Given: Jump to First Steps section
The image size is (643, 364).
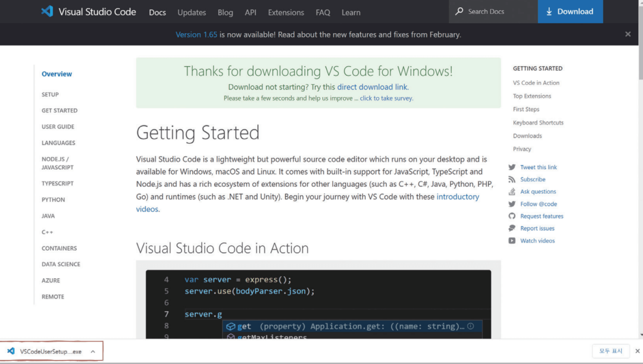Looking at the screenshot, I should click(x=526, y=110).
